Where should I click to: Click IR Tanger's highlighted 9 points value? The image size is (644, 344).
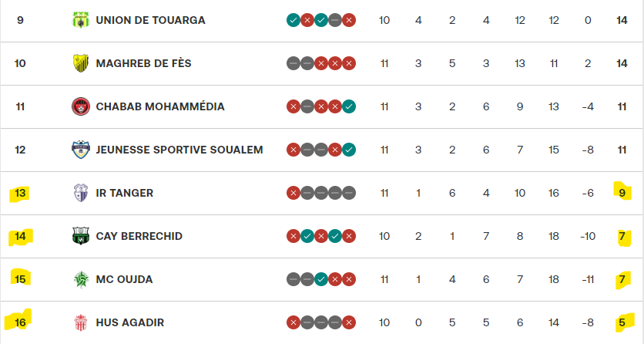click(622, 193)
